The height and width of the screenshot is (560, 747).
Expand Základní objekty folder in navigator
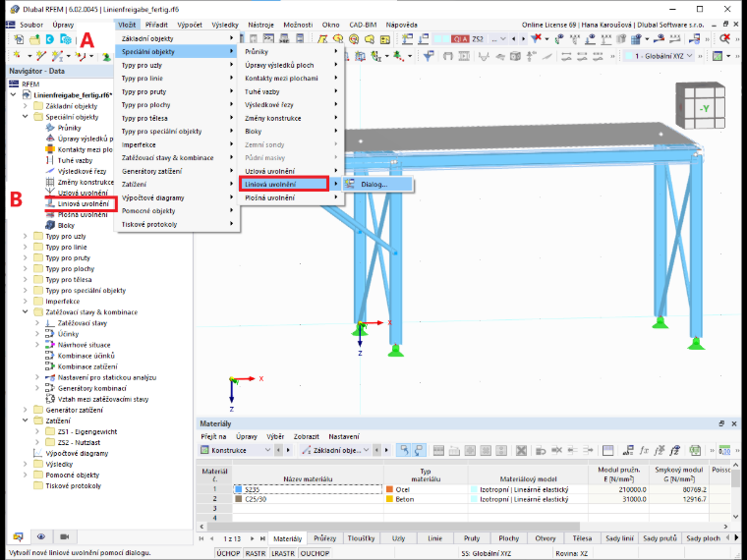tap(26, 106)
